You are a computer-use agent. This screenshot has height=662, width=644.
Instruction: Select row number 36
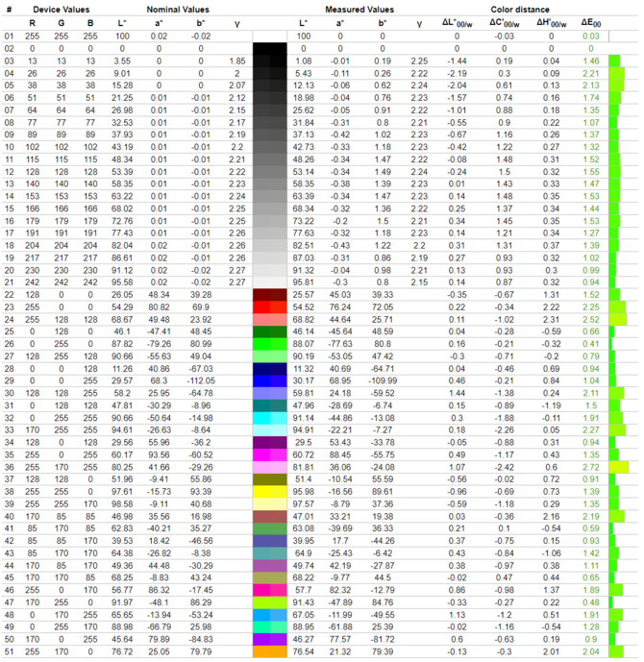9,467
